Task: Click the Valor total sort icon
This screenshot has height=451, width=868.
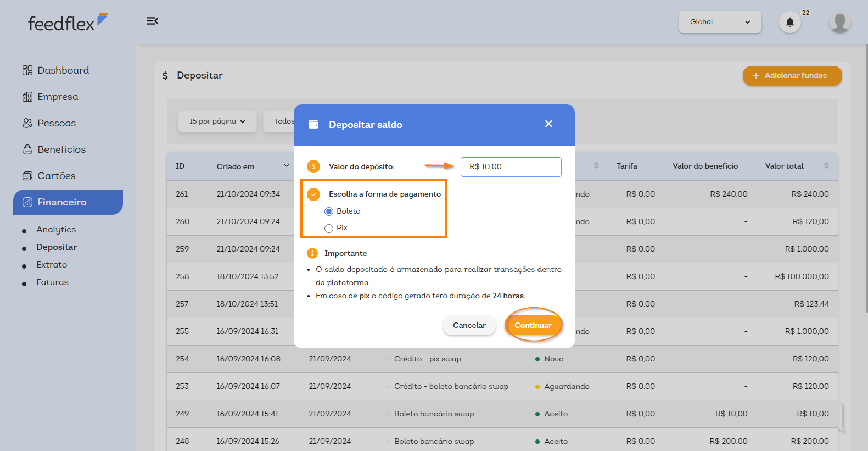Action: click(826, 166)
